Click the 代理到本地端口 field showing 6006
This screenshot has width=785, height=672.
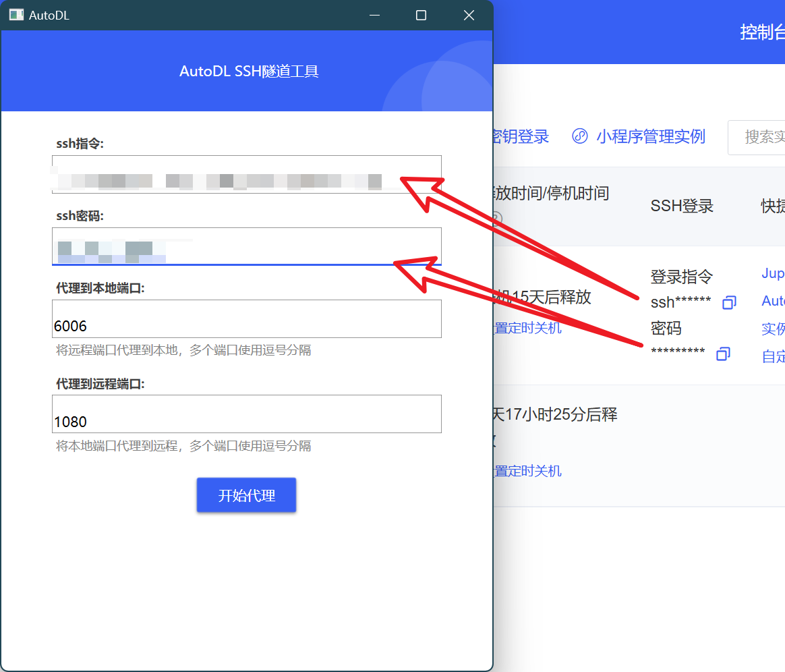[246, 319]
